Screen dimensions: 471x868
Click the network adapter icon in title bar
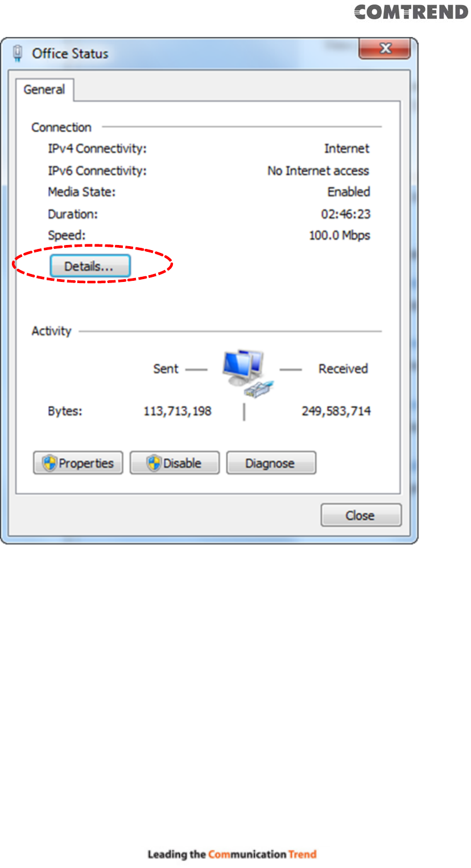click(x=18, y=53)
